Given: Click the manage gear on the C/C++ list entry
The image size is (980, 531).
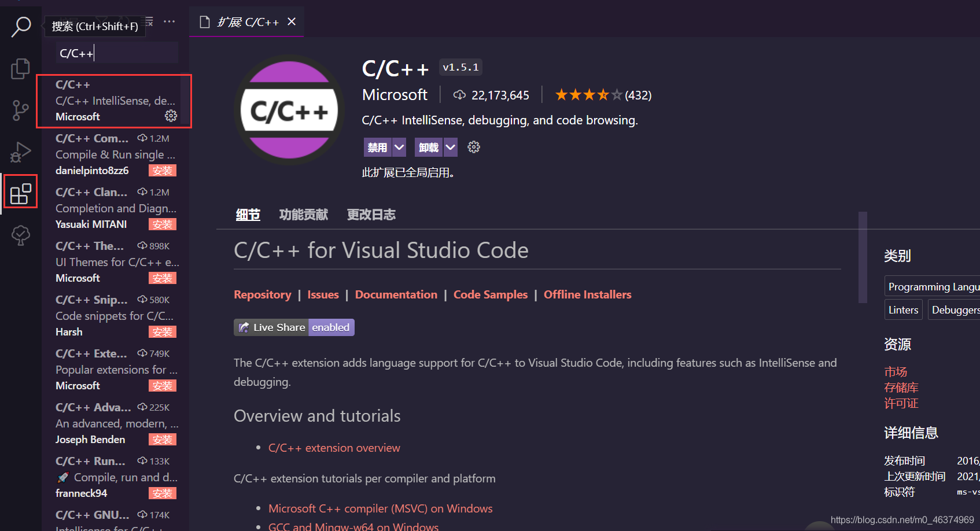Looking at the screenshot, I should [x=170, y=116].
